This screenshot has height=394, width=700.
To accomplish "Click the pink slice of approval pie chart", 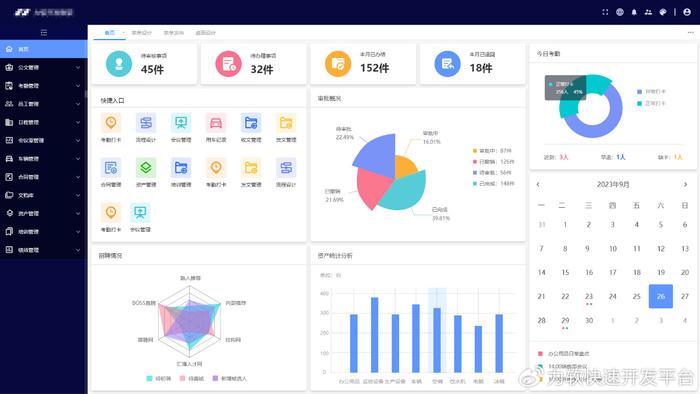I will coord(372,187).
